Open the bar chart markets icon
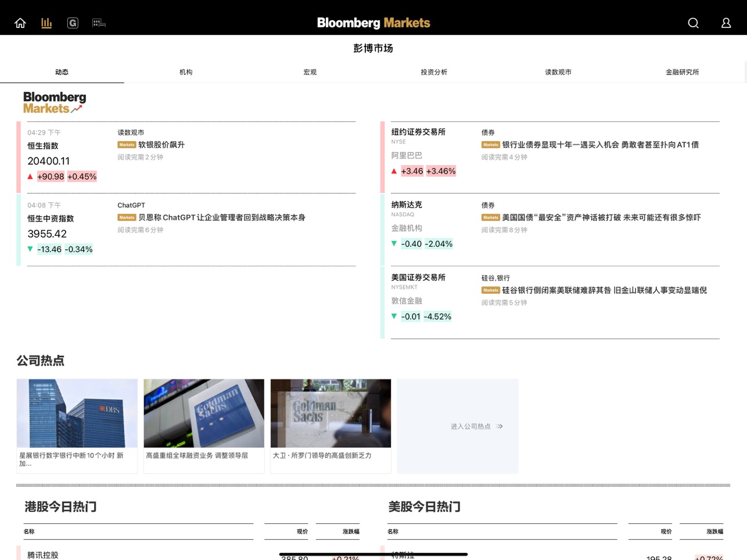Image resolution: width=747 pixels, height=560 pixels. tap(46, 23)
